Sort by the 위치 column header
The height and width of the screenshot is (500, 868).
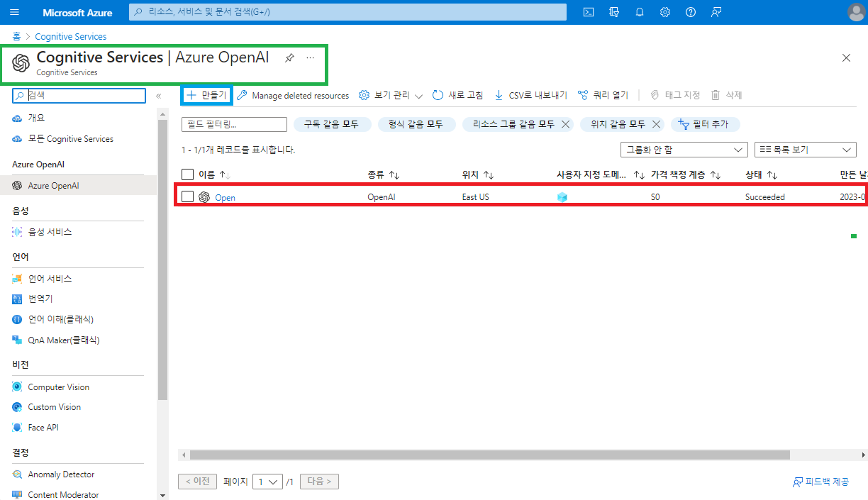tap(477, 174)
